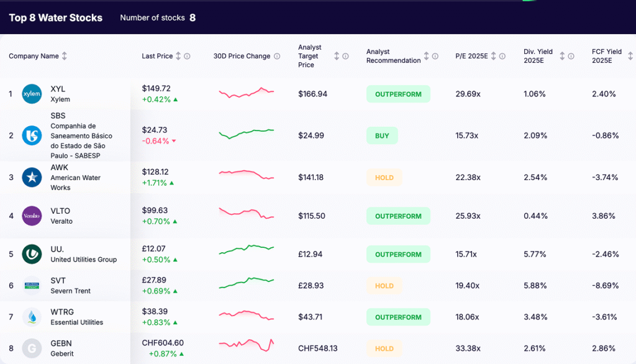The height and width of the screenshot is (364, 636).
Task: Open the Last Price info tooltip icon
Action: 186,56
